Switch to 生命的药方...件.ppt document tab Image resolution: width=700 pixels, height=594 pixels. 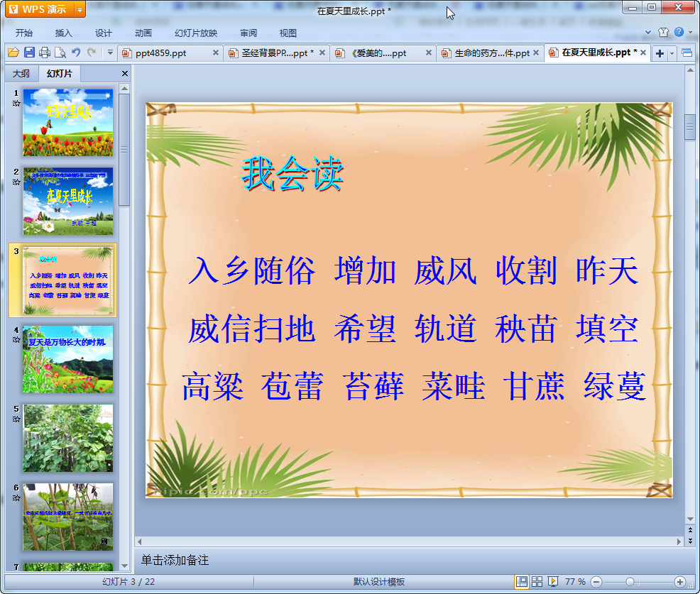(x=491, y=53)
